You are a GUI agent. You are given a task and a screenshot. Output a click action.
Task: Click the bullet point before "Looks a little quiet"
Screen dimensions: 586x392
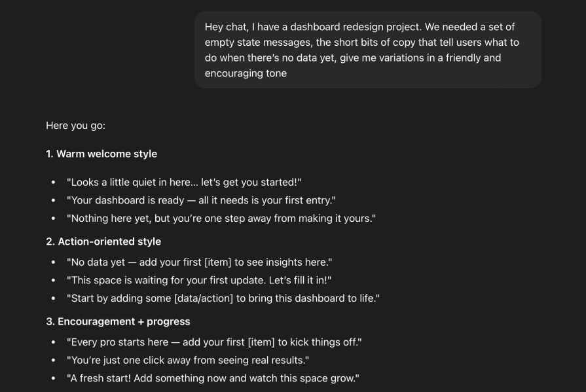tap(54, 183)
